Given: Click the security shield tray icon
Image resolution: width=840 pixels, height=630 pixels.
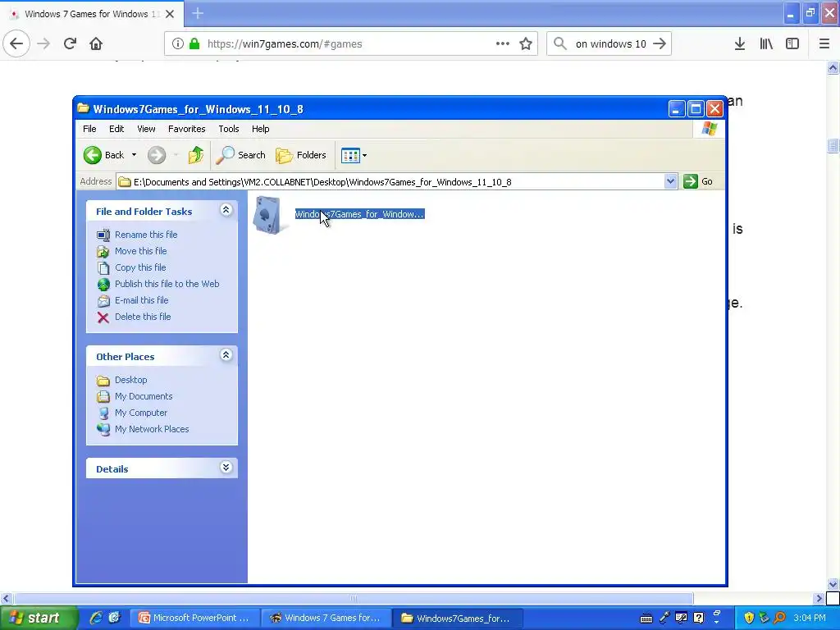Looking at the screenshot, I should tap(749, 619).
